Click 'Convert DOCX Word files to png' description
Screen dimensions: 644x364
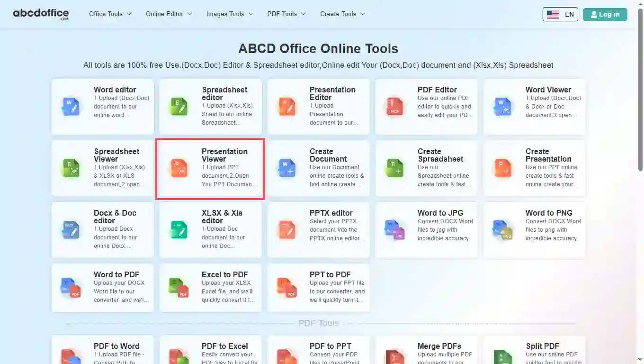tap(553, 230)
